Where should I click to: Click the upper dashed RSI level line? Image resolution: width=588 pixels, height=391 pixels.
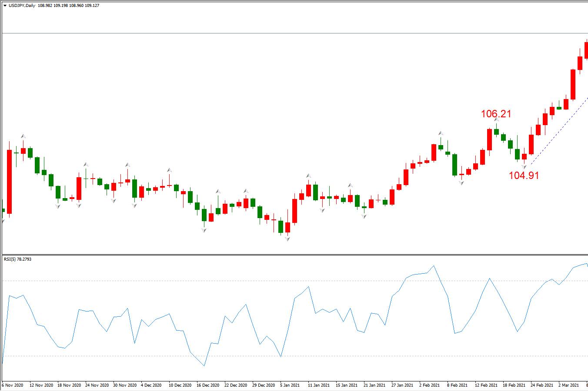[294, 281]
